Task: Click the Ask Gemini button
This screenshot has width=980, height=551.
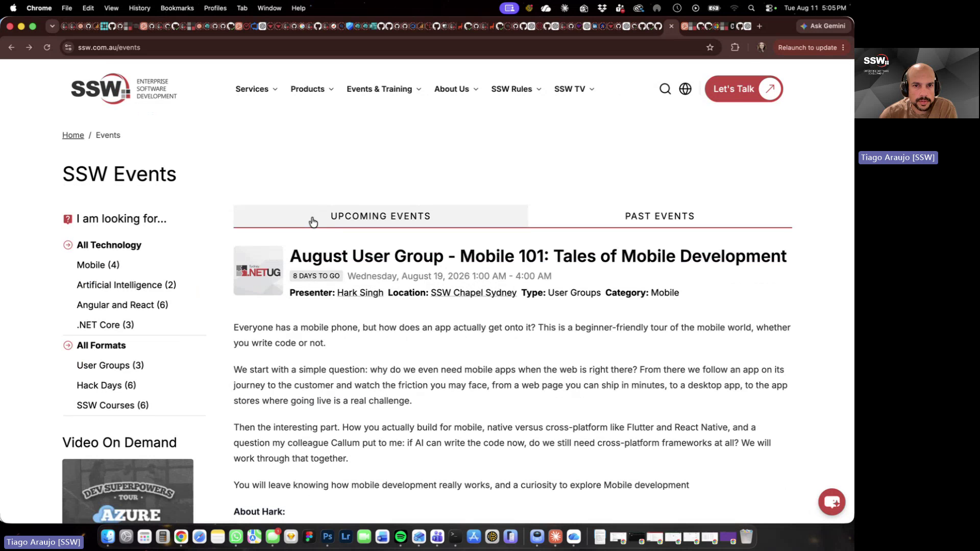Action: pyautogui.click(x=823, y=26)
